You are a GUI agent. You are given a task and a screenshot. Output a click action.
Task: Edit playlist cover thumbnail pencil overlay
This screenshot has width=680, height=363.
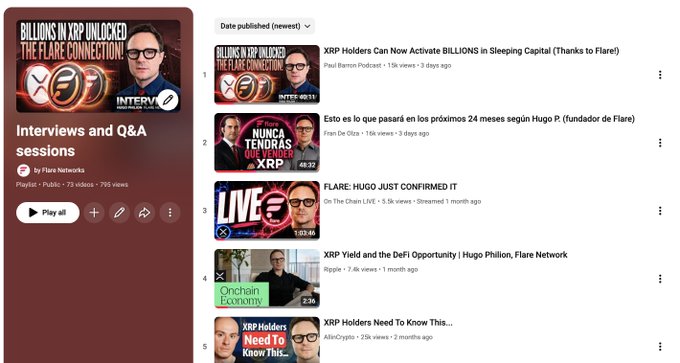click(168, 100)
